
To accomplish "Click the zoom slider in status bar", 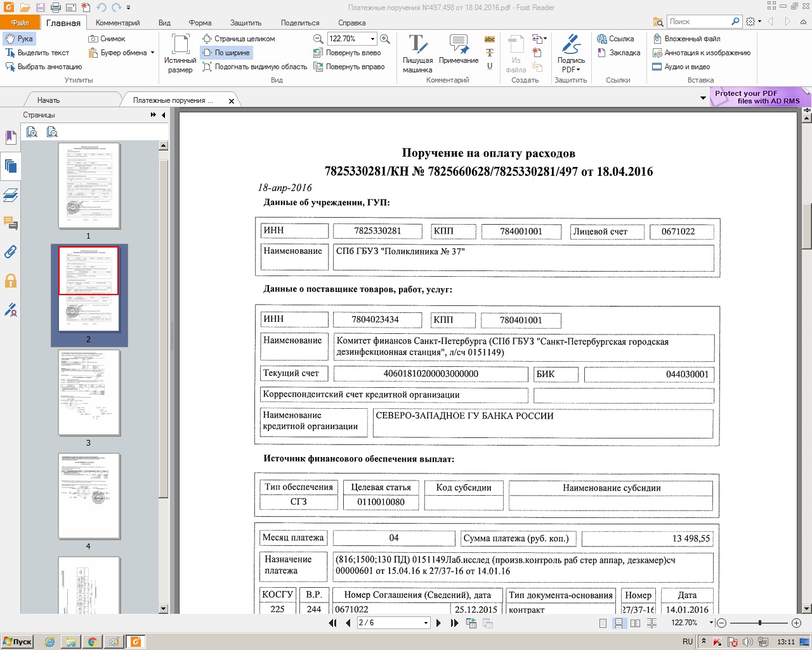I will [759, 623].
